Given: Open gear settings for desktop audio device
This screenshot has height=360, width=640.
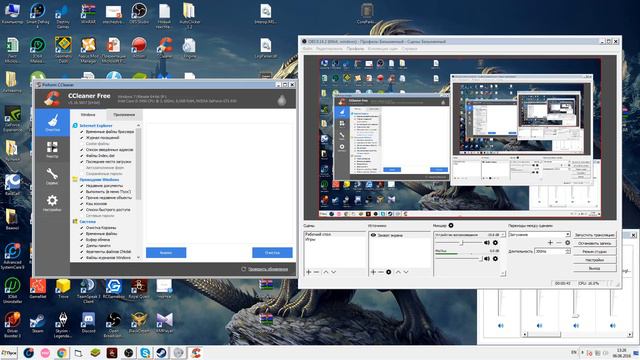Looking at the screenshot, I should click(495, 243).
